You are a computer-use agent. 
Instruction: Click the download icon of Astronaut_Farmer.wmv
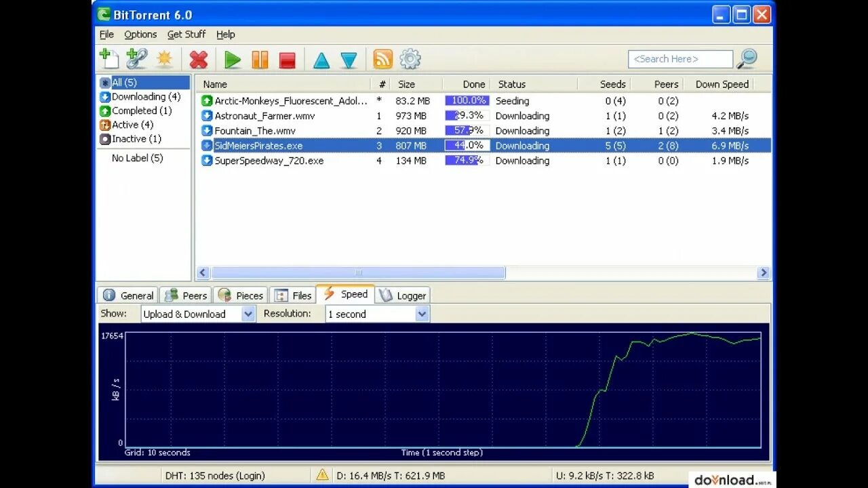[207, 116]
